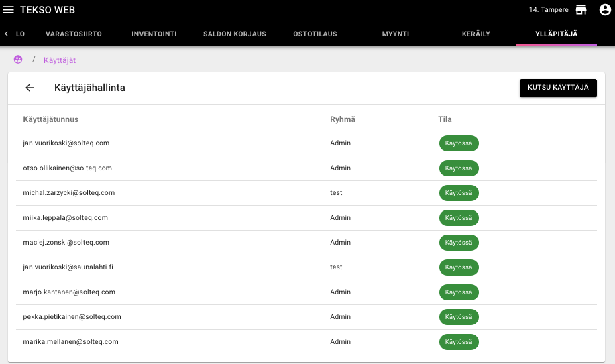Screen dimensions: 615x364
Task: Open the Inventointi tab
Action: (x=154, y=34)
